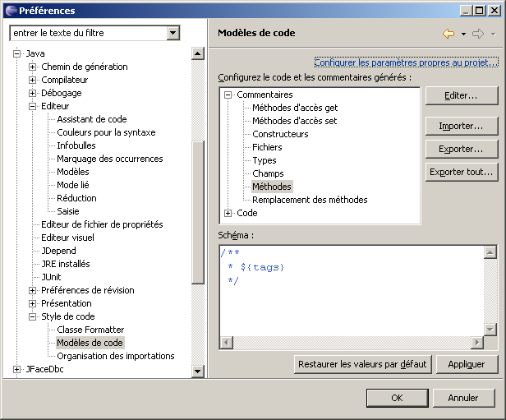
Task: Expand the Compilateur preferences node
Action: [x=33, y=80]
